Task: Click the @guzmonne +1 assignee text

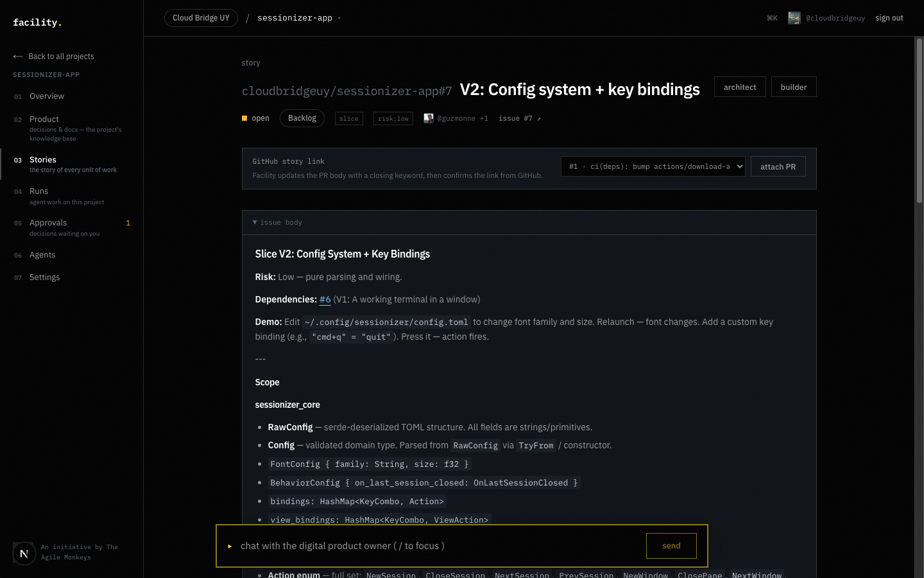Action: 463,118
